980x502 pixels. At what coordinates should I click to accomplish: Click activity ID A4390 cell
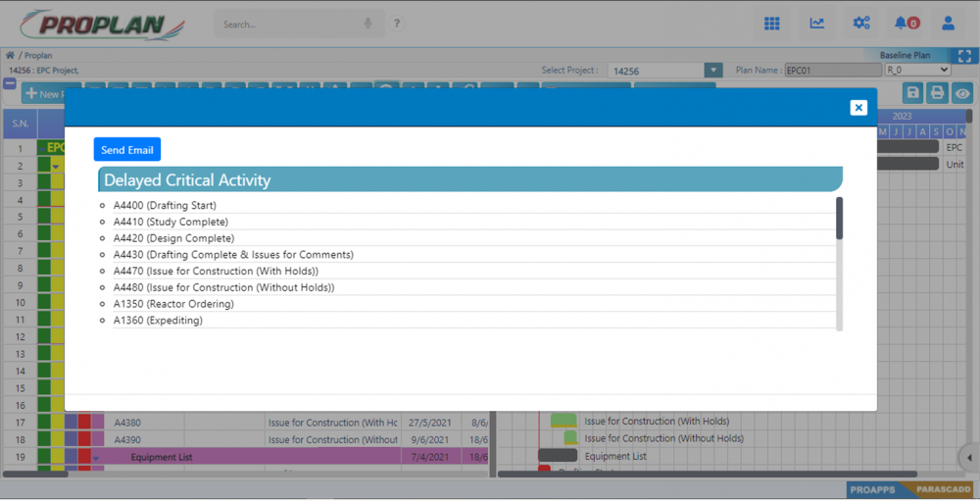coord(127,439)
